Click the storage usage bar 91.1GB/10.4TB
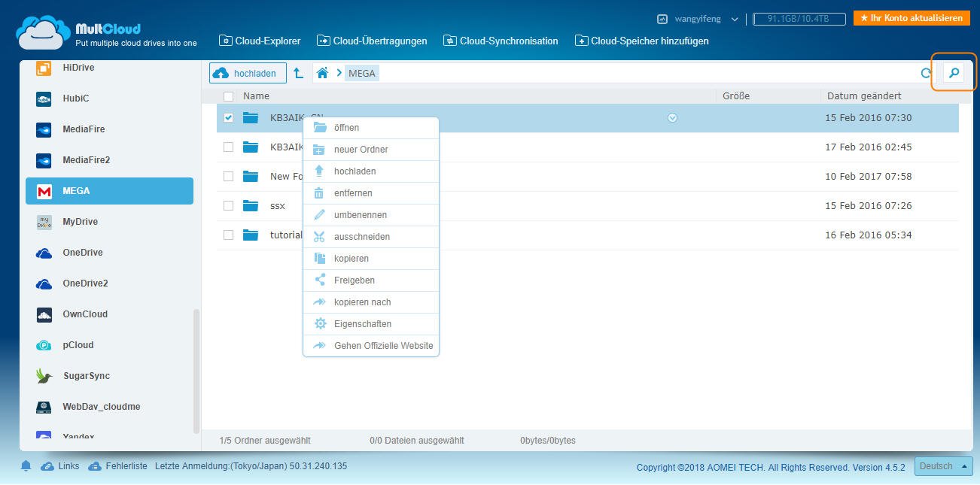This screenshot has width=980, height=485. point(798,19)
